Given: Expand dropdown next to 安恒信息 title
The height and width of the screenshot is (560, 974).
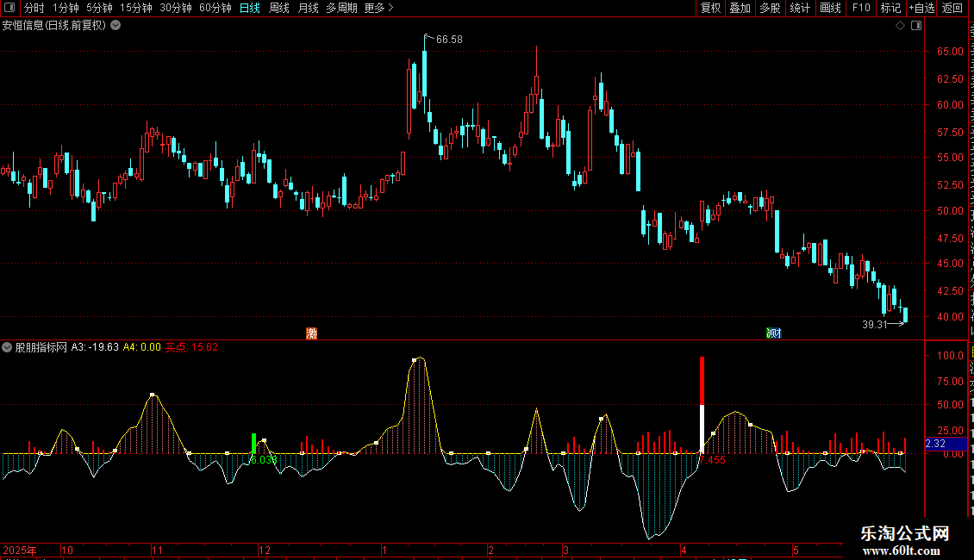Looking at the screenshot, I should pos(116,26).
